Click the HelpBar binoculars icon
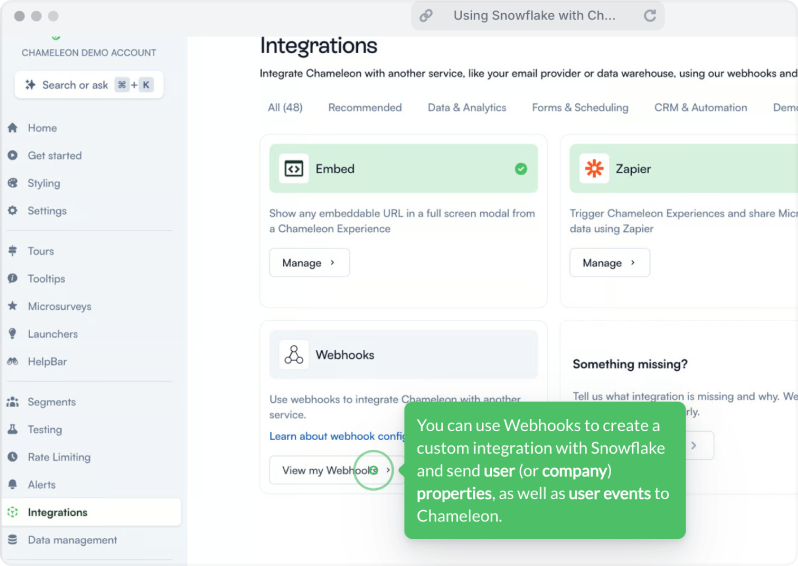 pyautogui.click(x=13, y=361)
